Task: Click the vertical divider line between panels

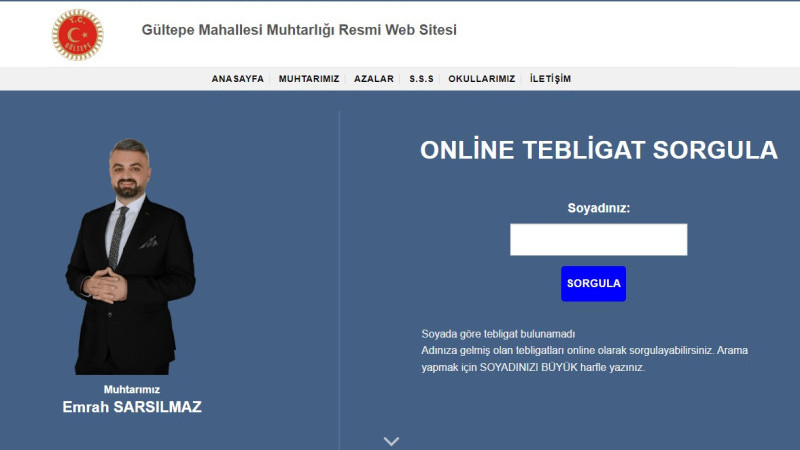Action: pos(339,280)
